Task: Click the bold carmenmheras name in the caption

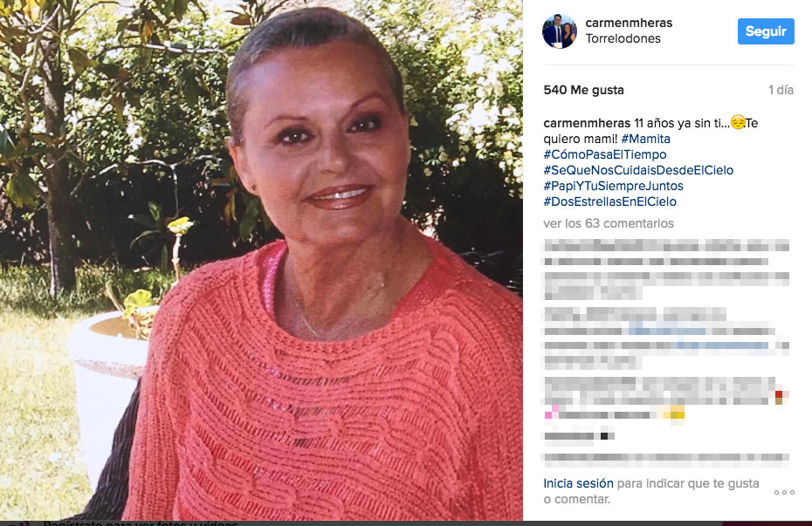Action: tap(587, 123)
